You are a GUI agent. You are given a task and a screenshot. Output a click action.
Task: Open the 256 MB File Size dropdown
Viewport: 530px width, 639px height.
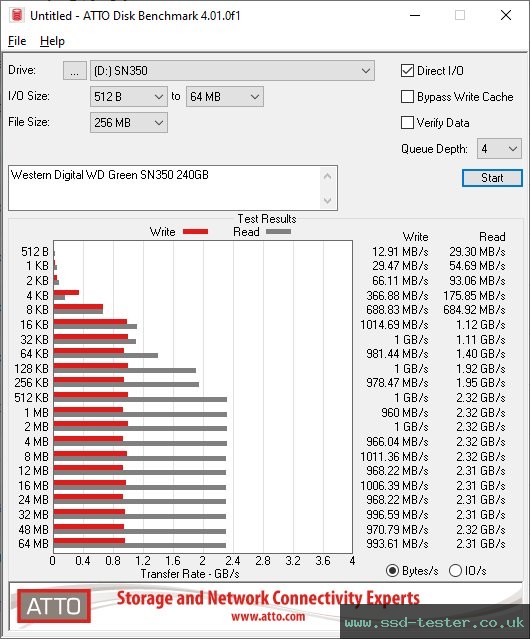[x=129, y=123]
